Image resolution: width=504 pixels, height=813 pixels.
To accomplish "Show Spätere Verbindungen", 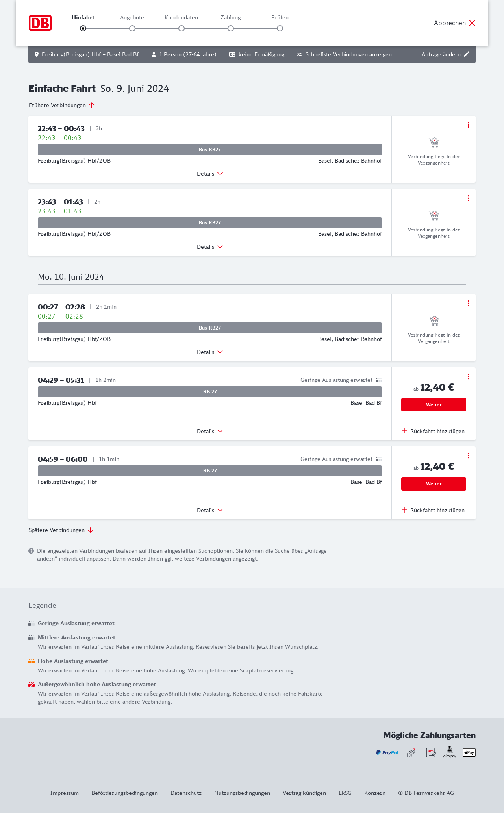I will [61, 530].
